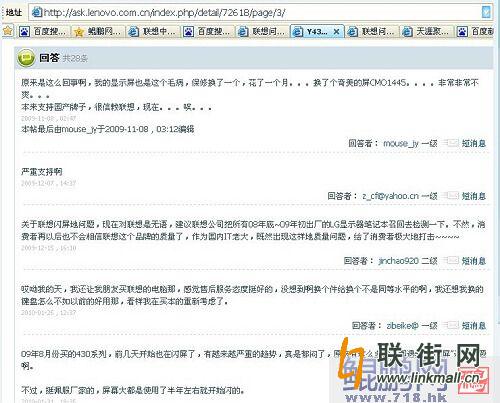Send 短消息 to jinchao920
The width and height of the screenshot is (500, 403).
click(x=474, y=261)
